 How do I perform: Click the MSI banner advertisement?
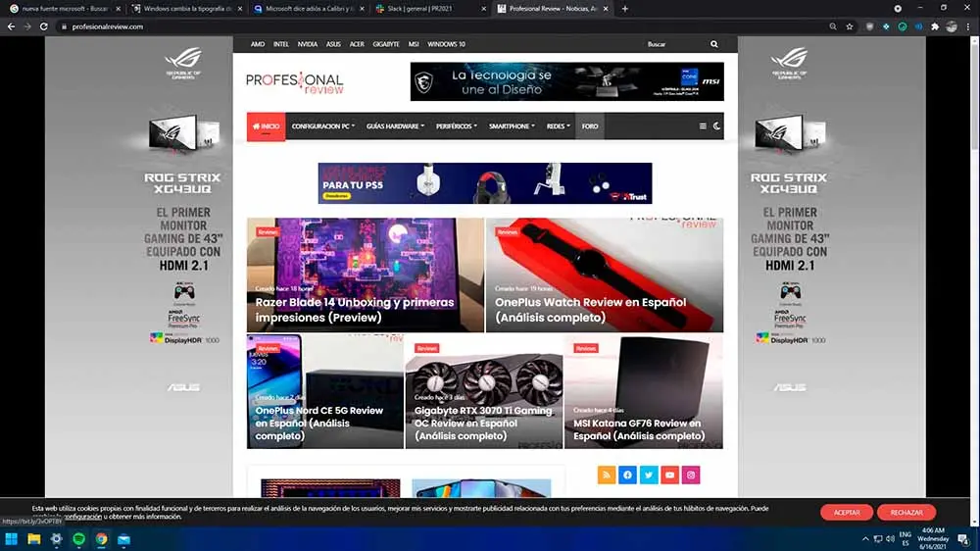(x=566, y=81)
